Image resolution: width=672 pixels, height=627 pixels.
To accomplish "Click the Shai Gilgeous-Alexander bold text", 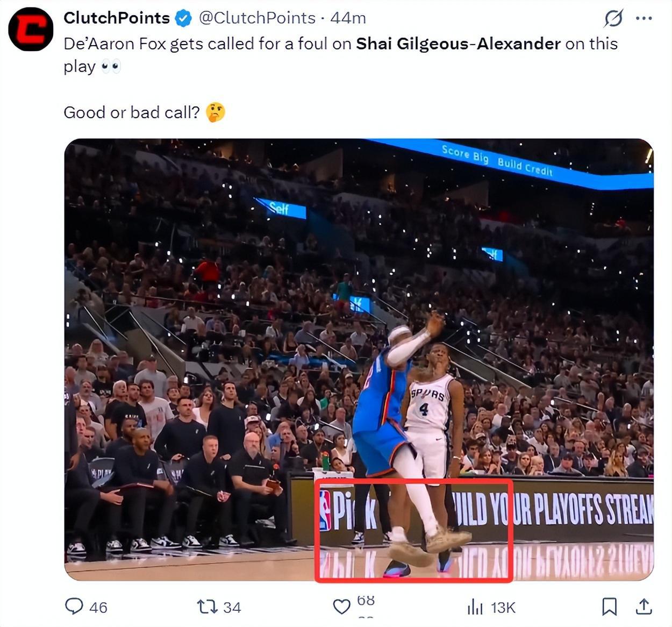I will point(459,43).
